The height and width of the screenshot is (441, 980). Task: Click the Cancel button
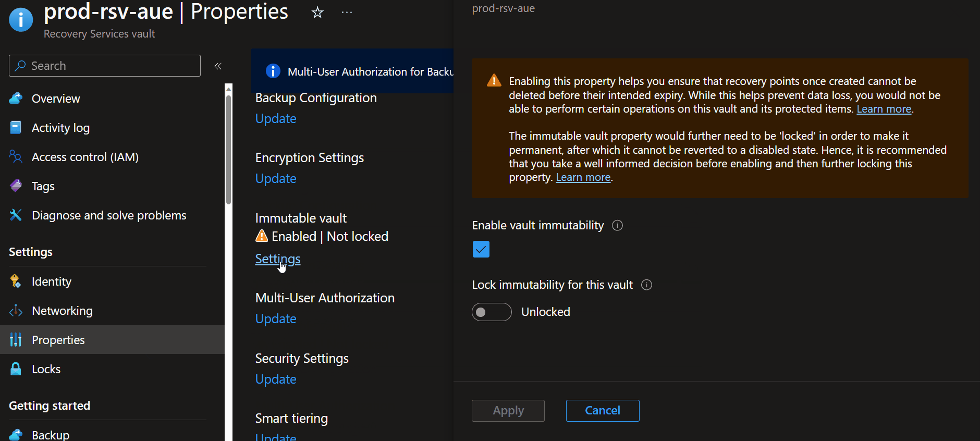603,411
